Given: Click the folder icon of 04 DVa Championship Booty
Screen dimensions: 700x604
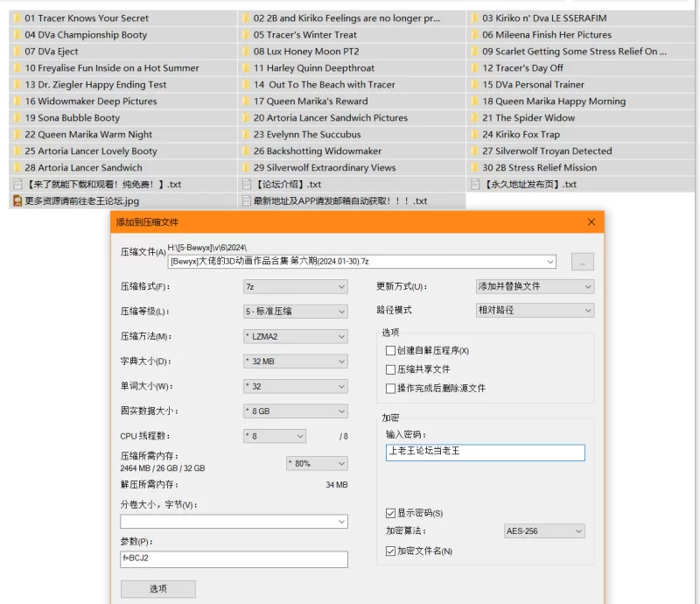Looking at the screenshot, I should click(x=17, y=35).
